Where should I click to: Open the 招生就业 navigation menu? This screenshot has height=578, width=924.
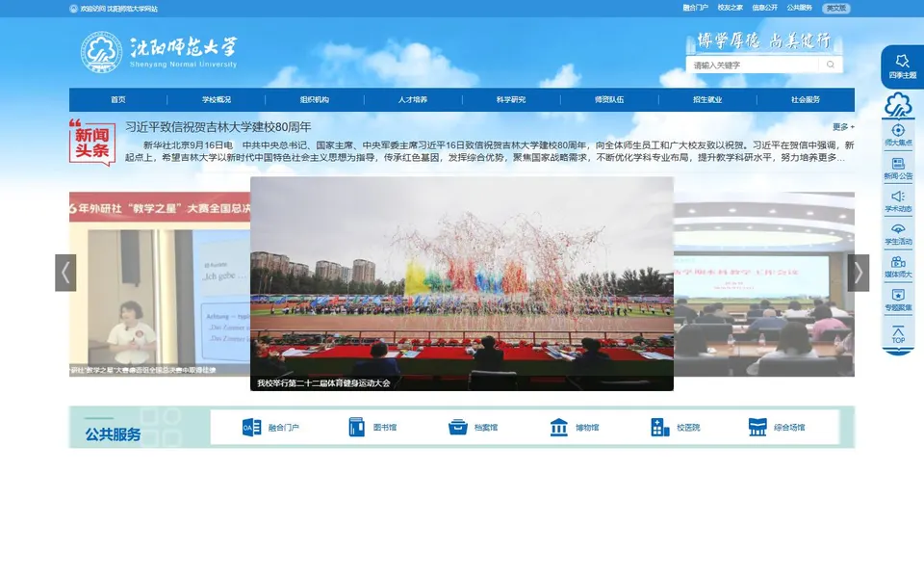coord(707,99)
